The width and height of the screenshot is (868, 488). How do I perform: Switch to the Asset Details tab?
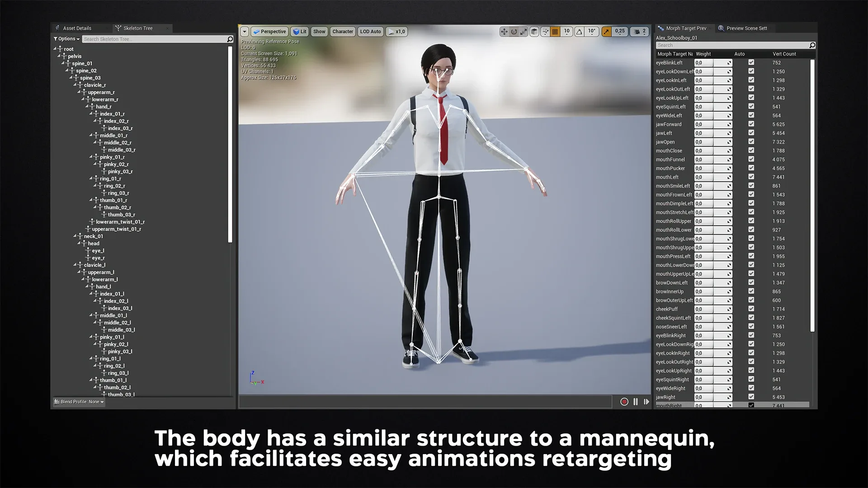[77, 28]
